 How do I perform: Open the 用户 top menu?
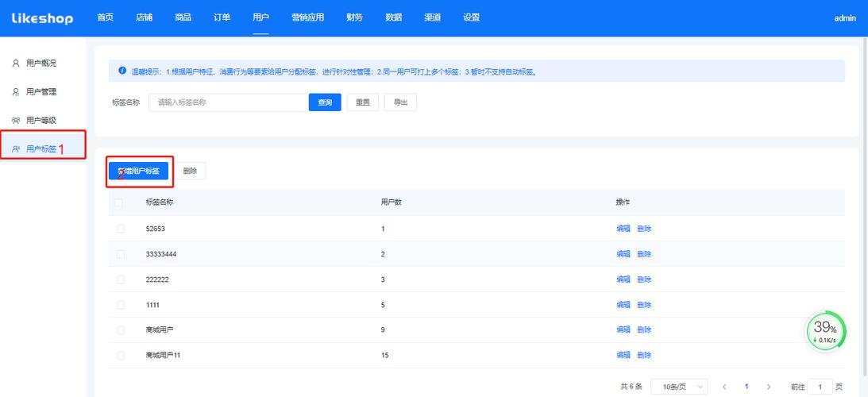click(260, 17)
